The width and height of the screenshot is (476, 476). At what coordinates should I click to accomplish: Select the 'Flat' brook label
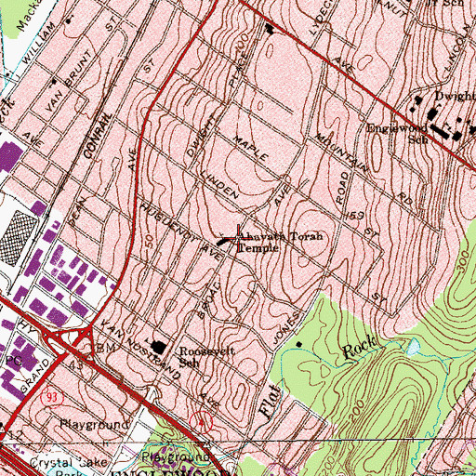tap(271, 402)
